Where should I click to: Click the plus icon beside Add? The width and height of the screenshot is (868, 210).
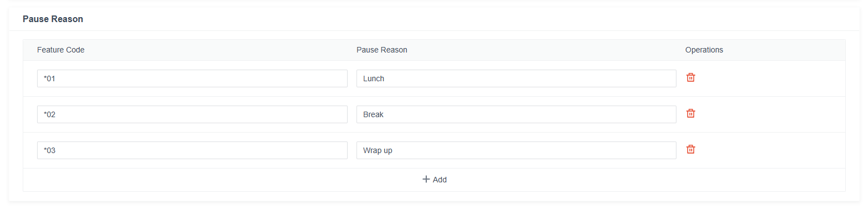426,179
